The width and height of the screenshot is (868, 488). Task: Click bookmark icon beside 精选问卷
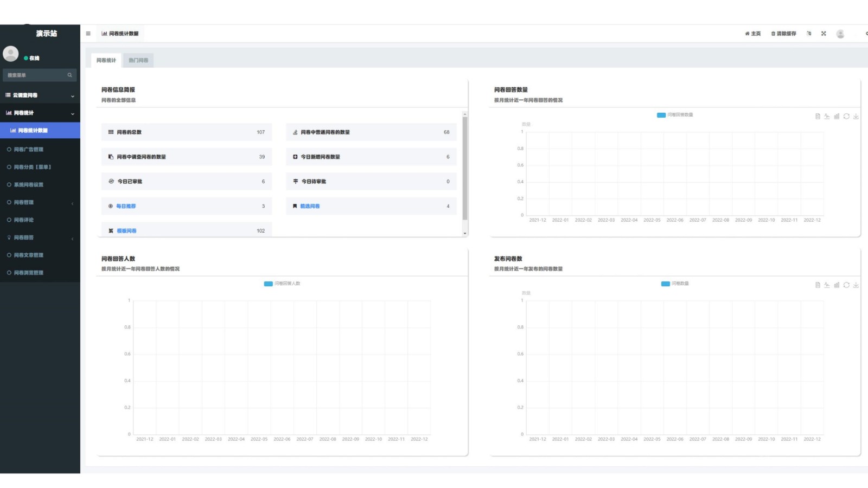295,206
